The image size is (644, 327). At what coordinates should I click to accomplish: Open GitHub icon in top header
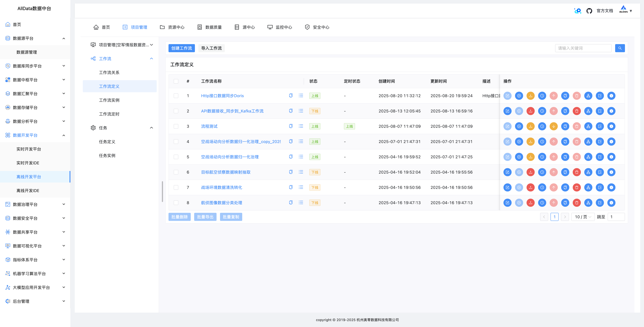point(589,11)
